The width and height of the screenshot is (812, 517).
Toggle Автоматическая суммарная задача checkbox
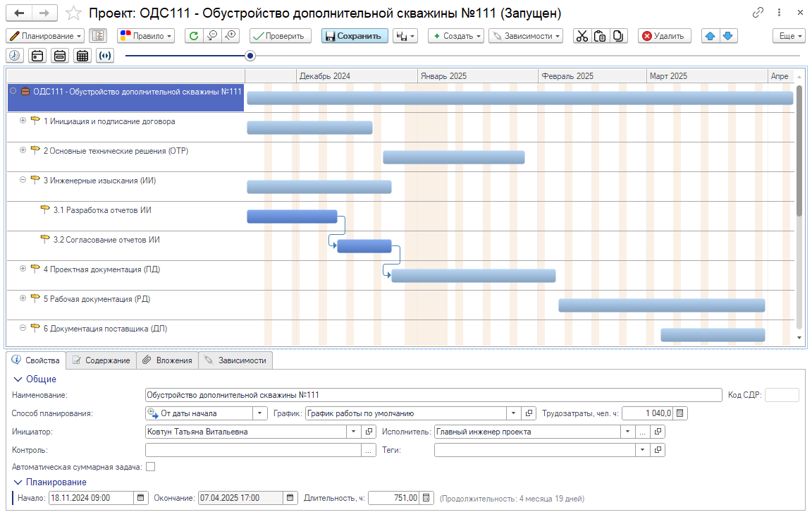point(150,467)
